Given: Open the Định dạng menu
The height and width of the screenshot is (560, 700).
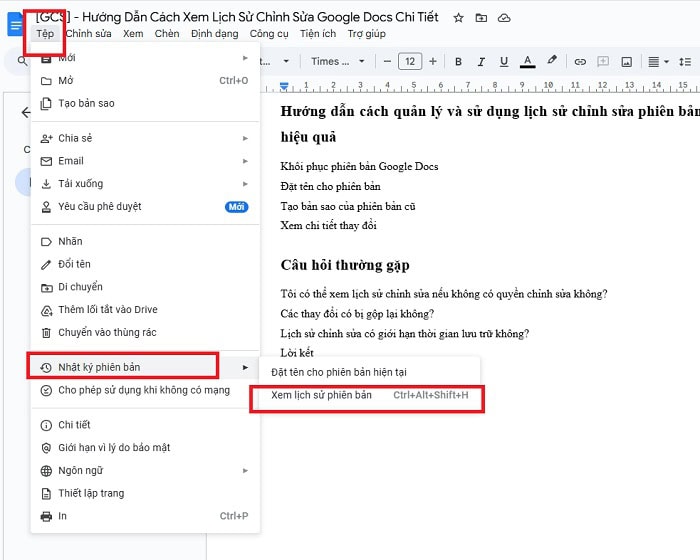Looking at the screenshot, I should point(214,34).
